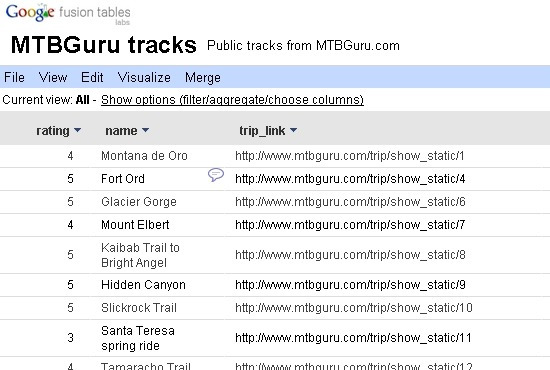Image resolution: width=550 pixels, height=370 pixels.
Task: Open the name column dropdown arrow
Action: click(146, 130)
